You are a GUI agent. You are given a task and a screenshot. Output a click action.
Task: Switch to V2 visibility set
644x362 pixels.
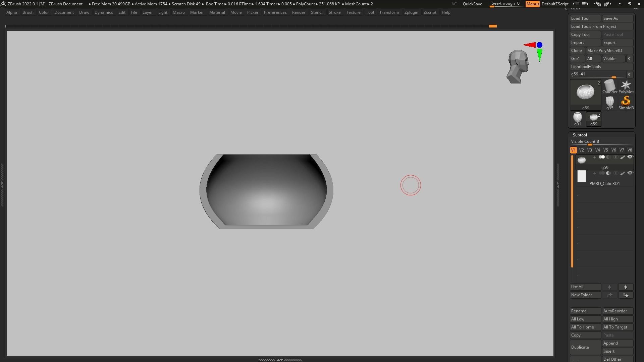pyautogui.click(x=581, y=150)
